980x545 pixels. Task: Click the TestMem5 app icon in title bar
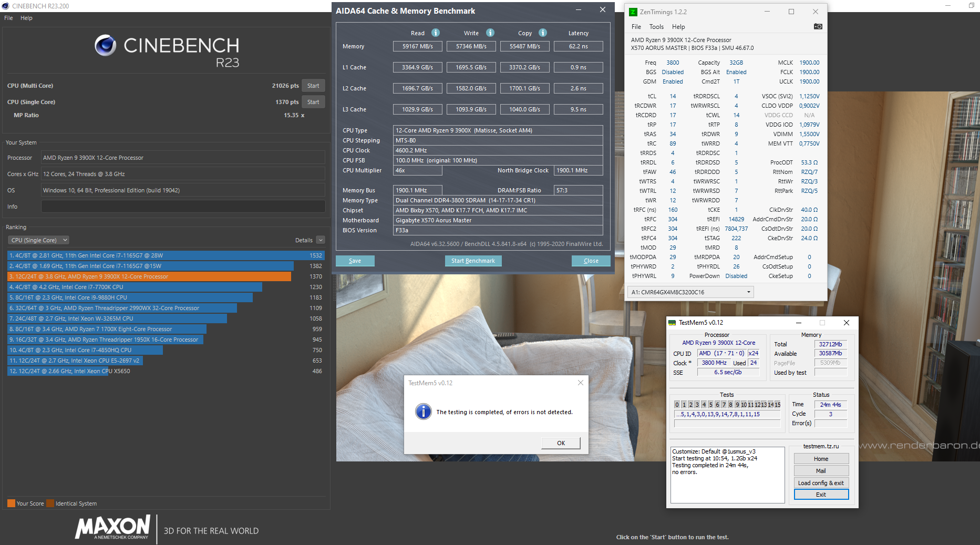(672, 323)
